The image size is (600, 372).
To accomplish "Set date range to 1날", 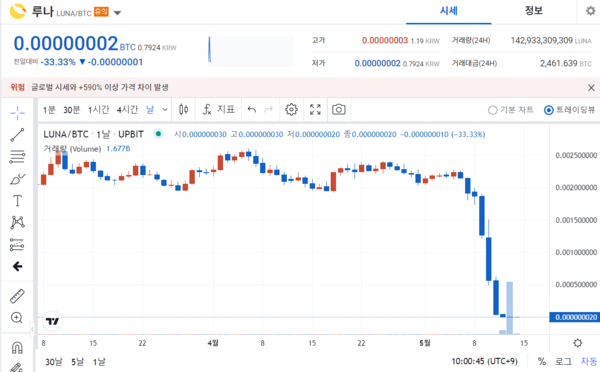I will [99, 362].
